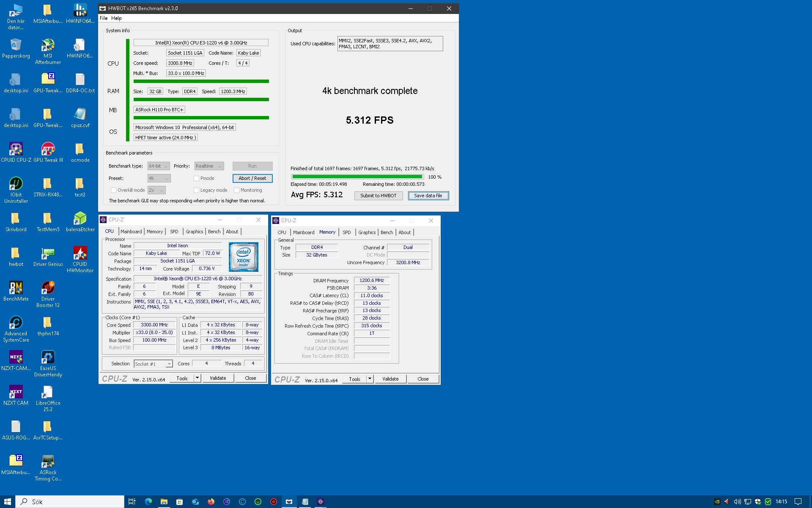Enable the Legacy mode checkbox
812x508 pixels.
pyautogui.click(x=196, y=190)
